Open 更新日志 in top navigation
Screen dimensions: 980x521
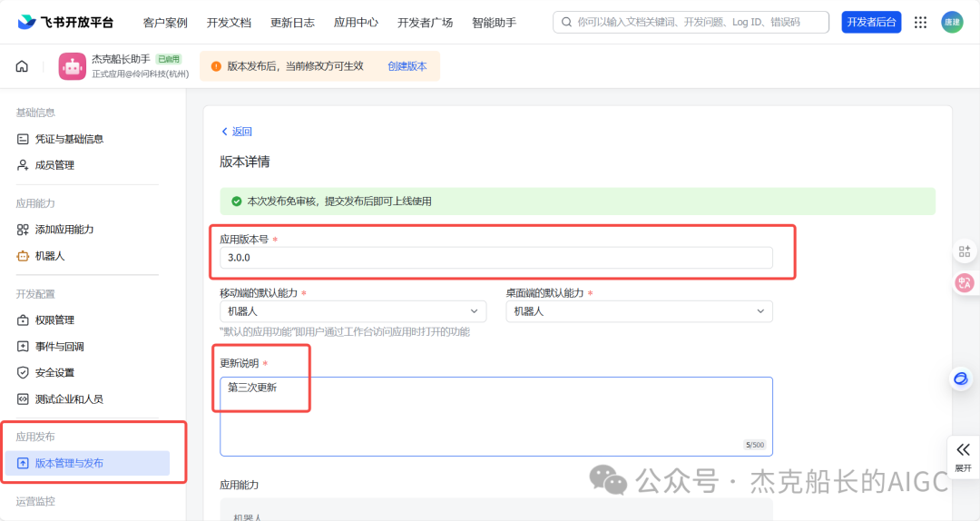coord(292,23)
